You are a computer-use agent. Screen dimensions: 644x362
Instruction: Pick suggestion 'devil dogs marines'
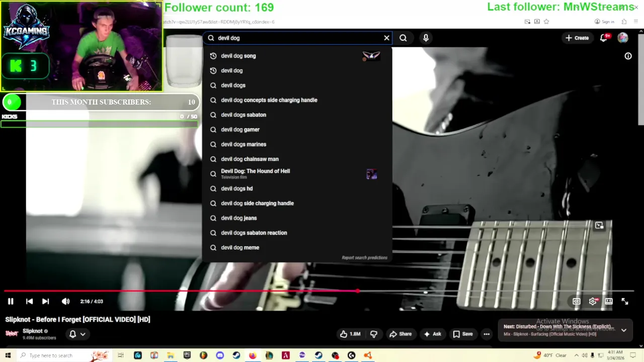(297, 144)
